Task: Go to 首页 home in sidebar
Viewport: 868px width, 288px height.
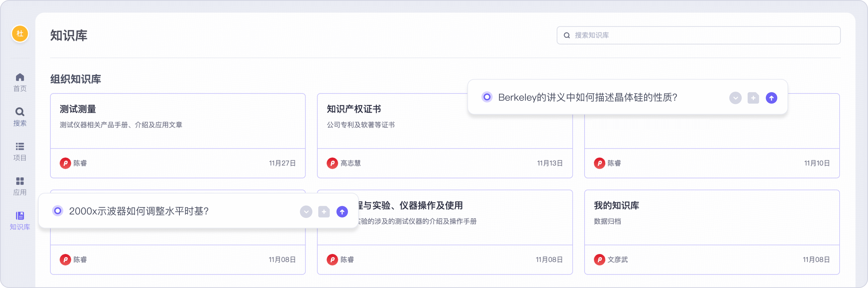Action: 20,82
